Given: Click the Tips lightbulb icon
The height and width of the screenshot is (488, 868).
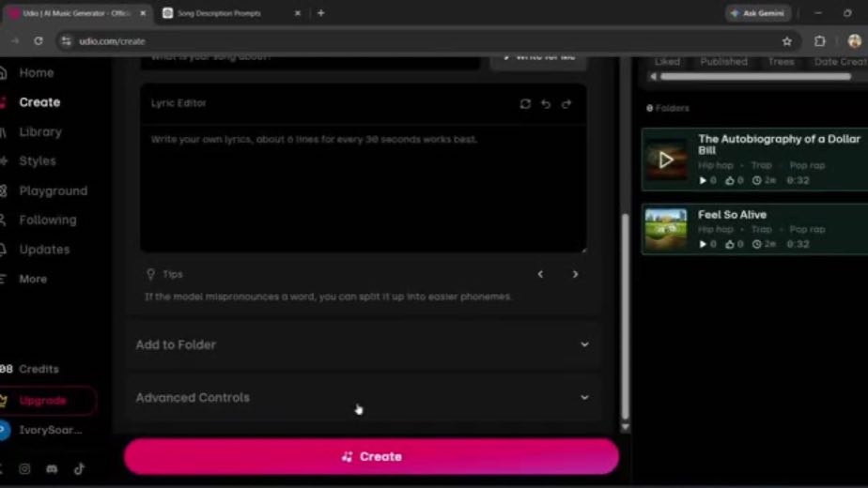Looking at the screenshot, I should click(x=150, y=274).
